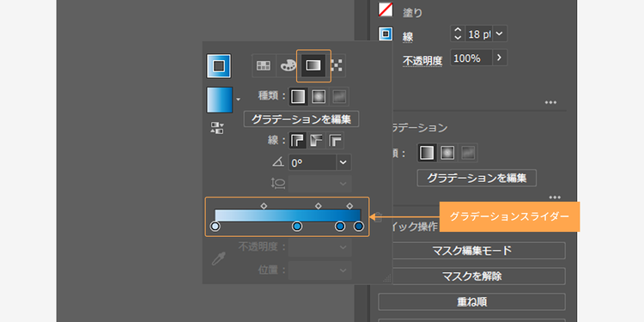Screen dimensions: 644x322
Task: Click the delete stop trash icon
Action: [379, 216]
